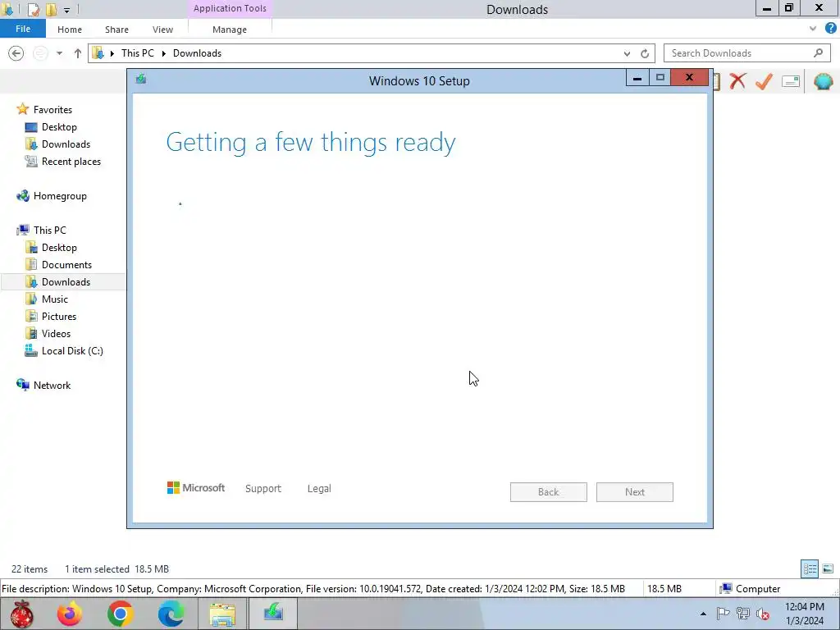Click Downloads in the address breadcrumb
This screenshot has height=630, width=840.
click(197, 53)
